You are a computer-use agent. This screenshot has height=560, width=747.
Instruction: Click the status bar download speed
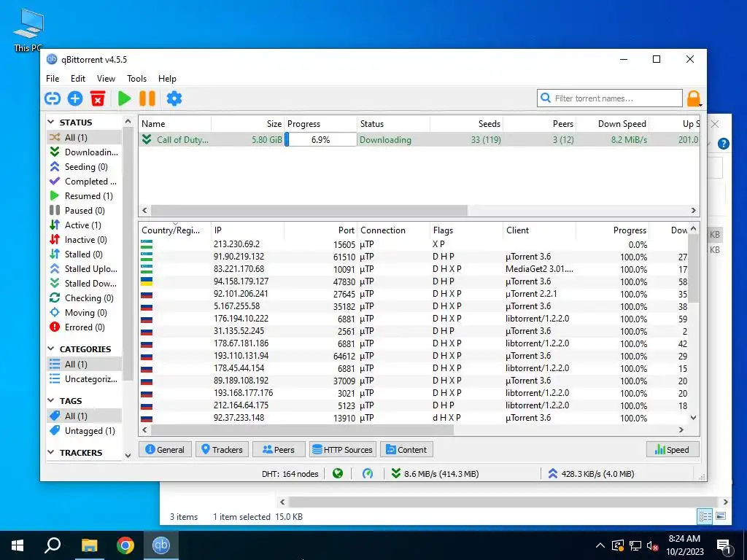(x=435, y=474)
